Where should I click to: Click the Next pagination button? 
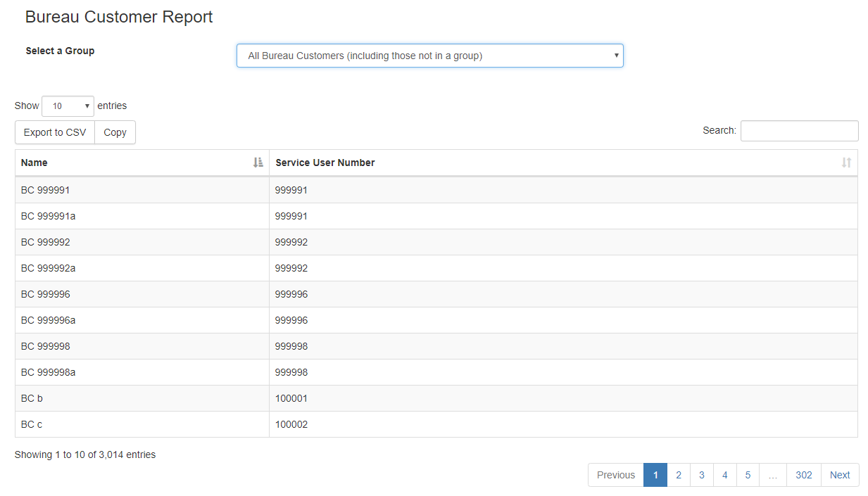click(840, 475)
